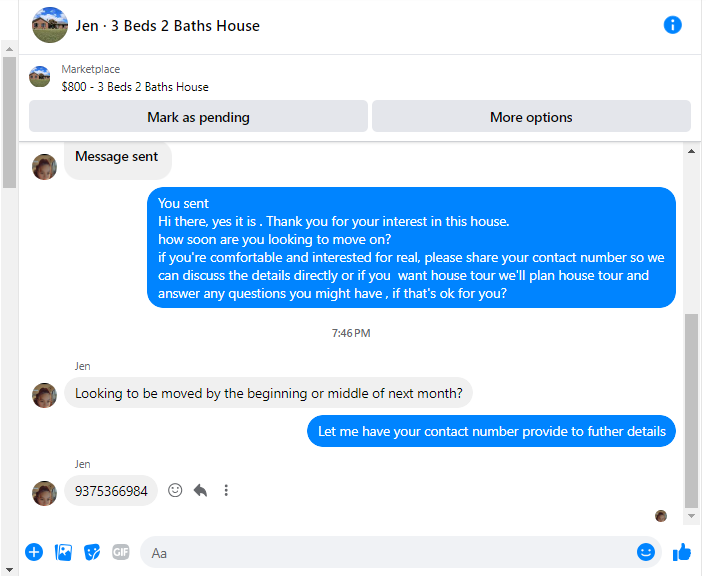Open conversation information icon

[672, 25]
